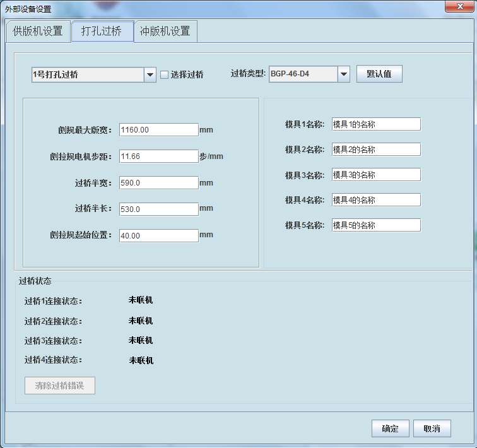The image size is (477, 448).
Task: Select the 模具4名称 text field
Action: [375, 200]
